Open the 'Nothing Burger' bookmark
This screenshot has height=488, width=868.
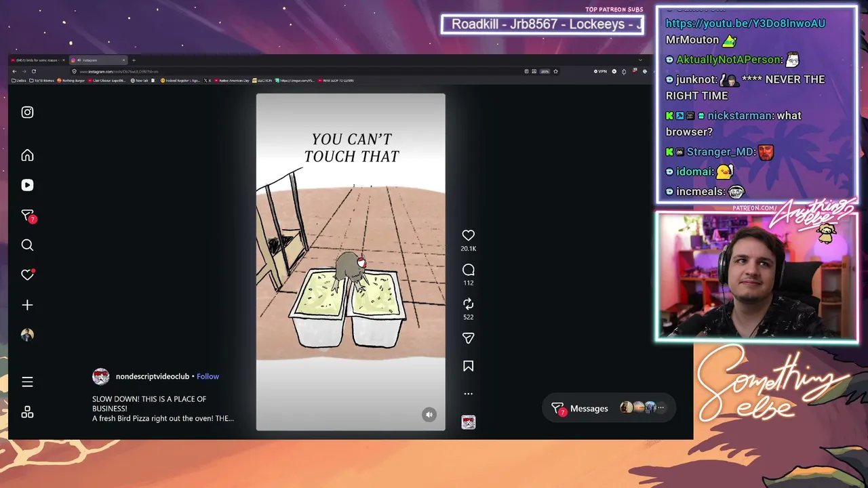click(71, 81)
